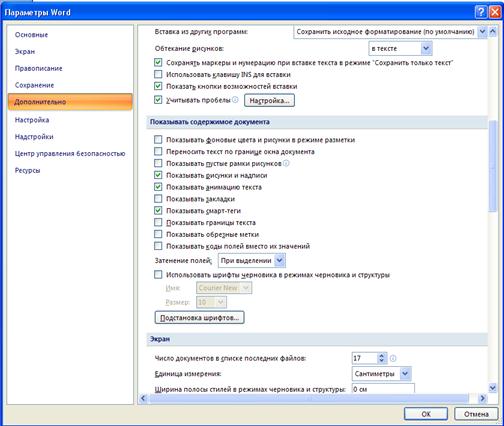Screen dimensions: 504x426
Task: Click info icon next to recent files count
Action: [x=393, y=358]
